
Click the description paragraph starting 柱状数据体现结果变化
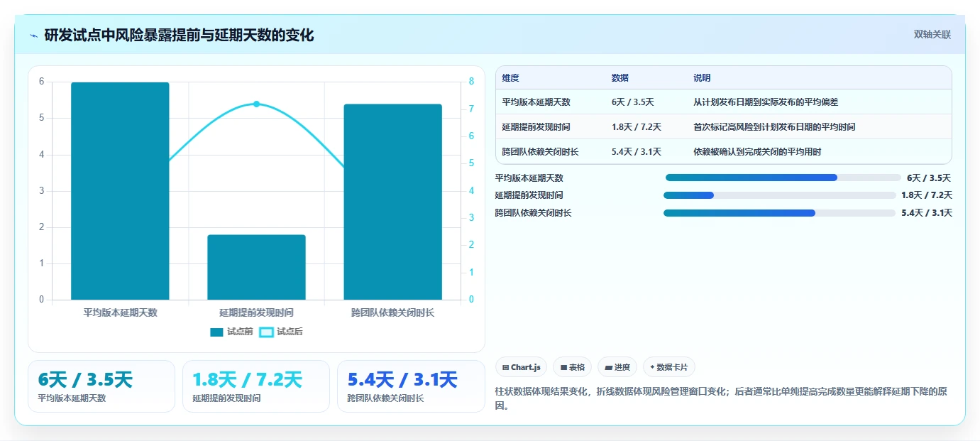721,399
